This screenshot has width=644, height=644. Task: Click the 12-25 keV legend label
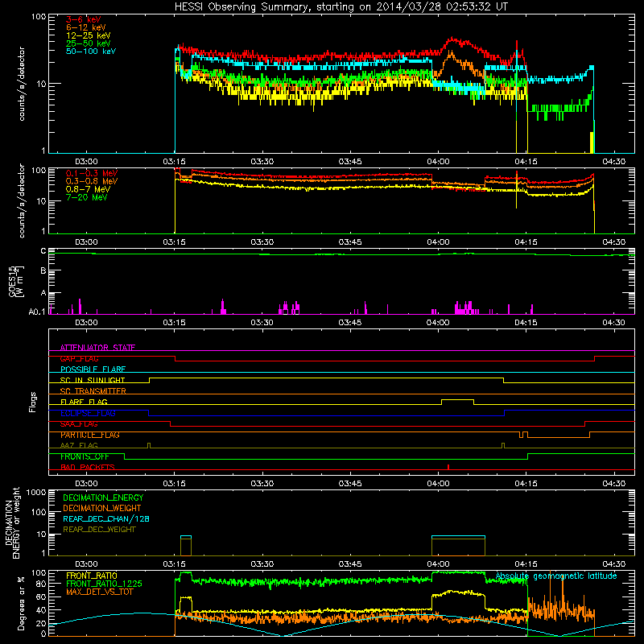click(89, 35)
